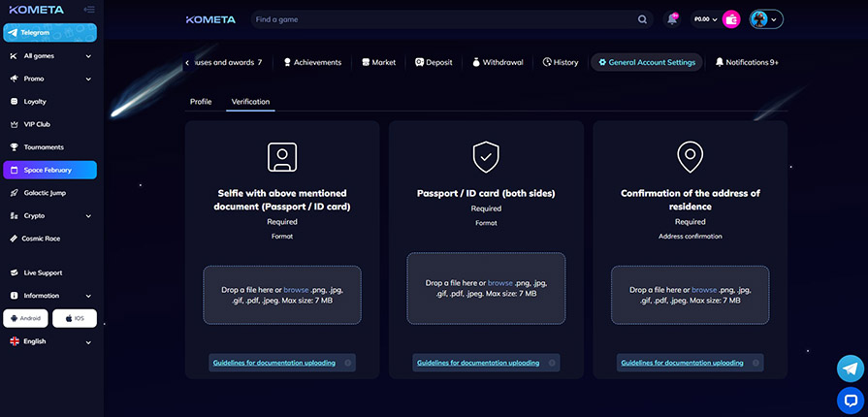Click the search magnifier icon
Screen dimensions: 868x417
tap(642, 19)
